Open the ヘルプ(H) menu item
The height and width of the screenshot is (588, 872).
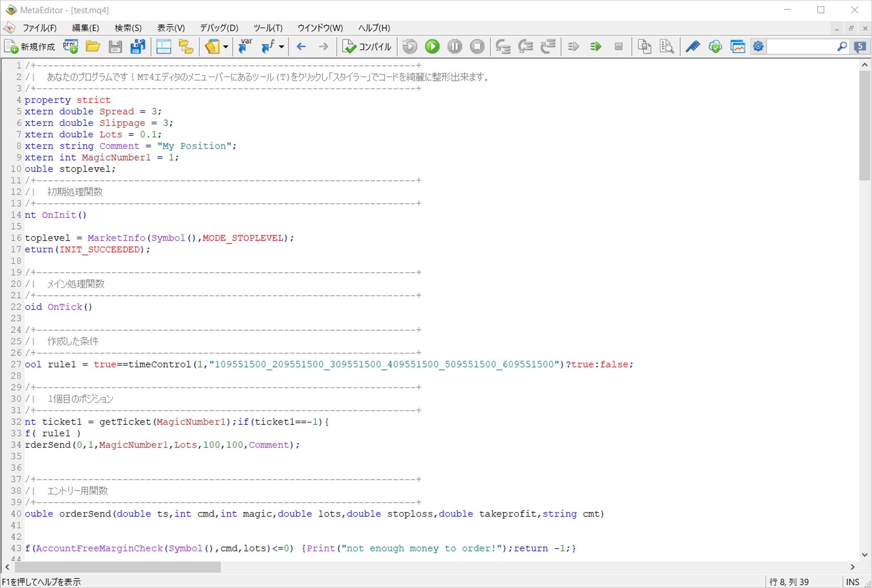coord(374,28)
